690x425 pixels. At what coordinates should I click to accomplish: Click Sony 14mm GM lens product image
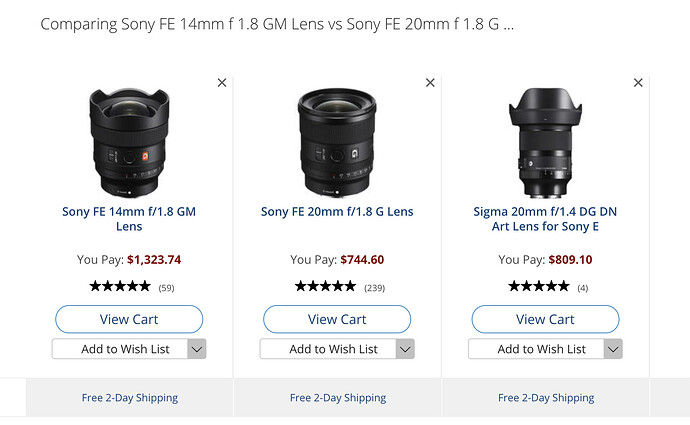(129, 142)
